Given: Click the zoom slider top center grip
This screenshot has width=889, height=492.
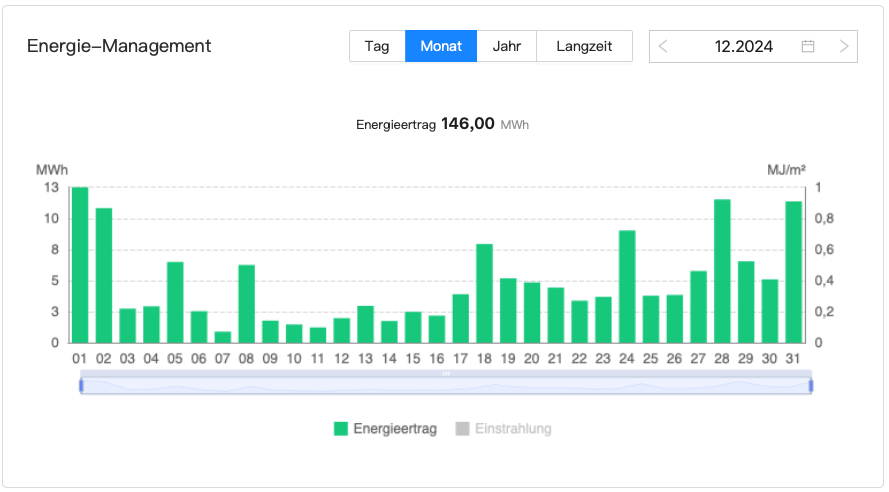Looking at the screenshot, I should [446, 372].
